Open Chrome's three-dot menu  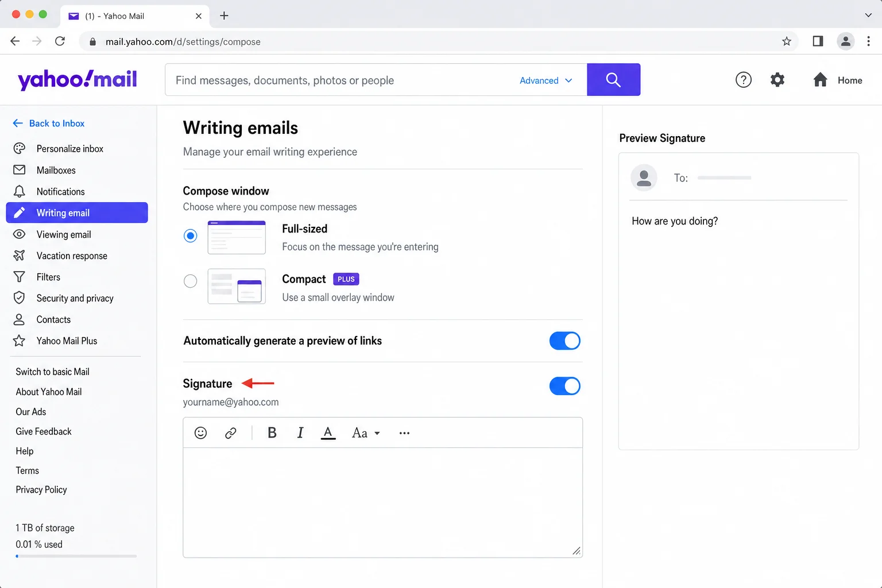[x=868, y=41]
